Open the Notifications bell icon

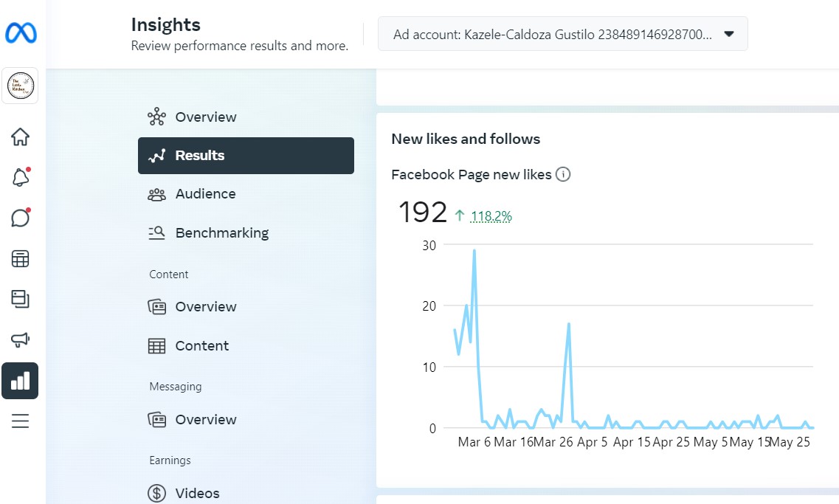click(20, 177)
